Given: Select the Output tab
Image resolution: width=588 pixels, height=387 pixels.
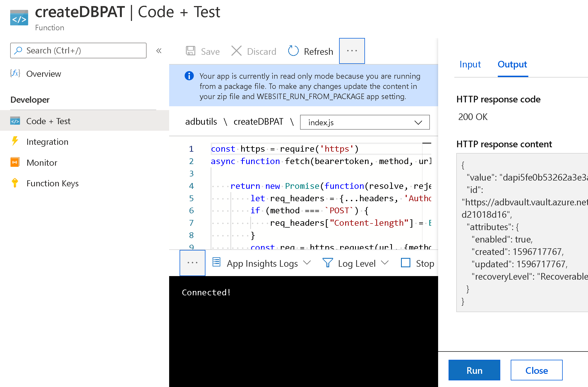Looking at the screenshot, I should coord(512,64).
